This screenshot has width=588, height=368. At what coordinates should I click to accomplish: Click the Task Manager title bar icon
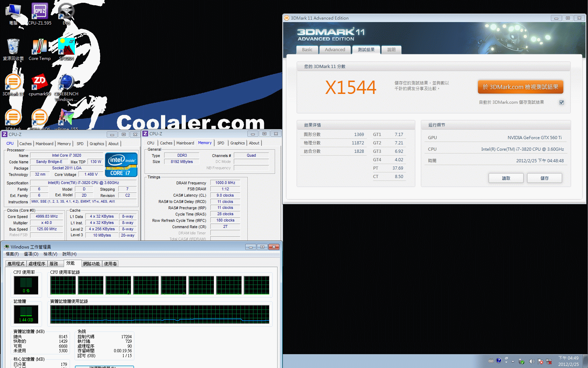(x=7, y=247)
